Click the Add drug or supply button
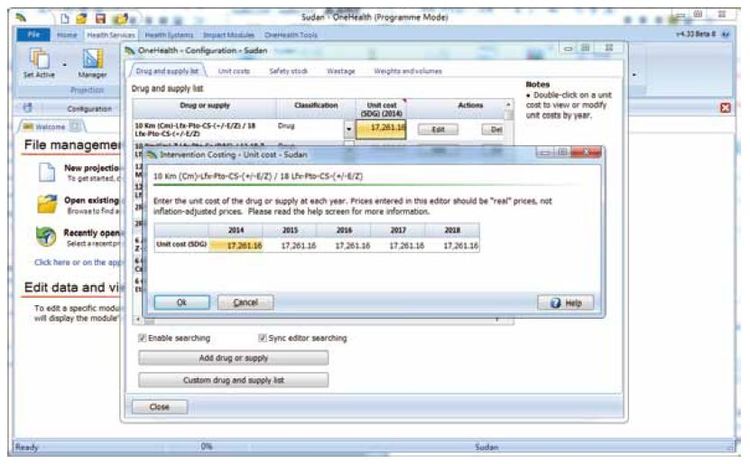 [233, 358]
